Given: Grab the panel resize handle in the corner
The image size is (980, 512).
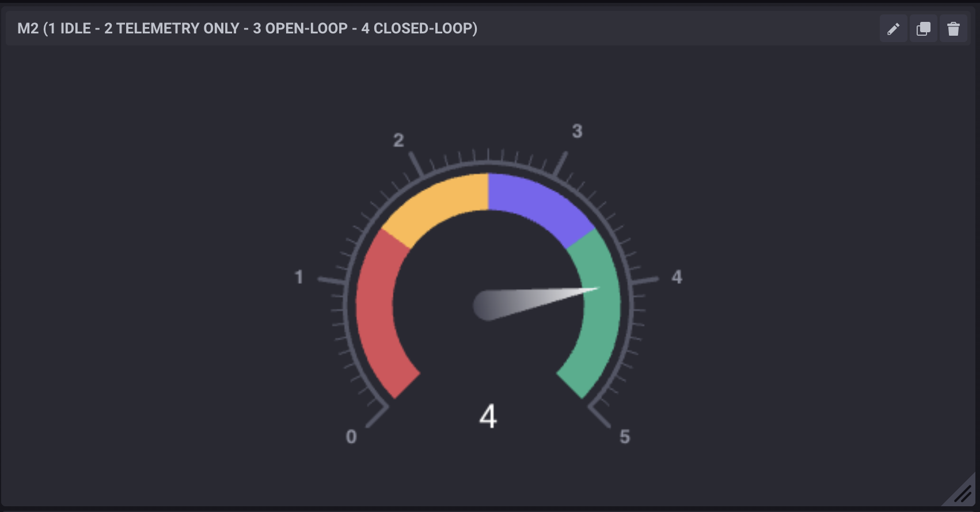Looking at the screenshot, I should click(963, 493).
